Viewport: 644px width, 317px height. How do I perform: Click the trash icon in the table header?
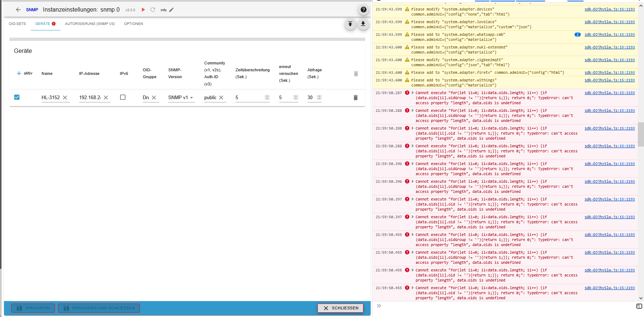(356, 73)
